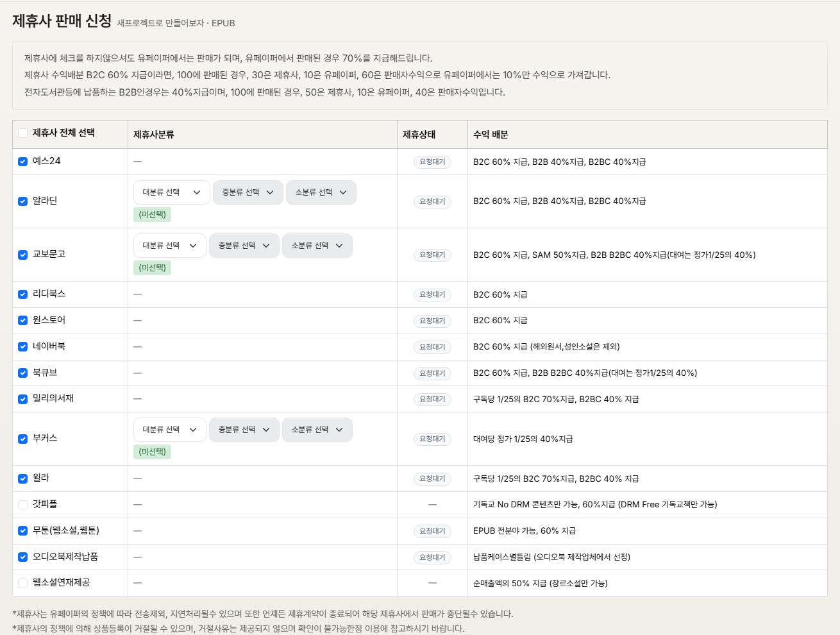Click 네이버북 revenue text about 해외원서
This screenshot has height=635, width=840.
546,347
